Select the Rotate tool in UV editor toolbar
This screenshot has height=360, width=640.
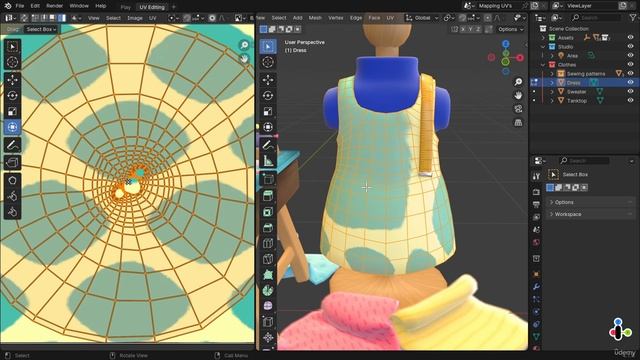(x=12, y=96)
